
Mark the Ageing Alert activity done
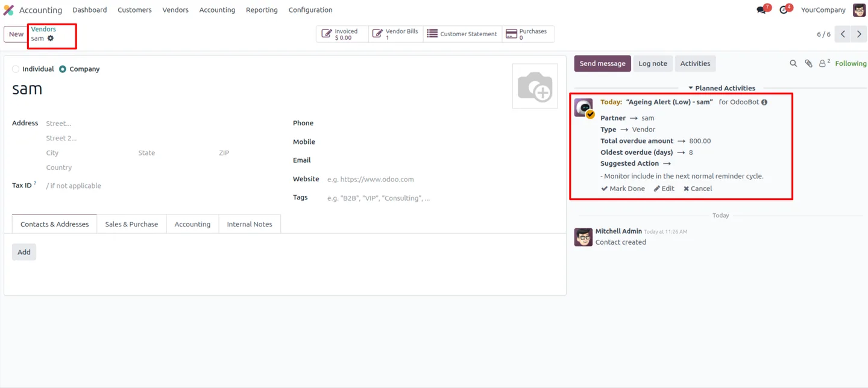pos(623,189)
